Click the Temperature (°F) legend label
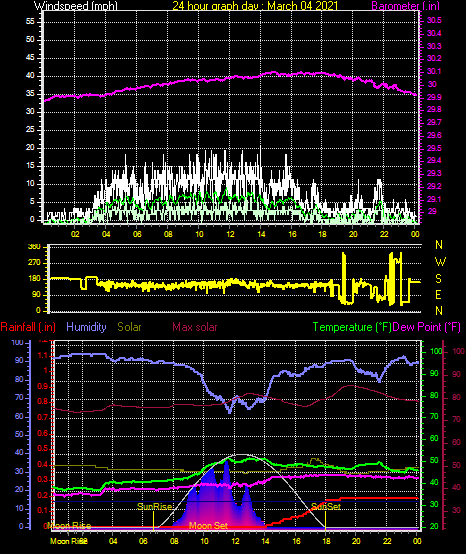466x554 pixels. coord(352,327)
